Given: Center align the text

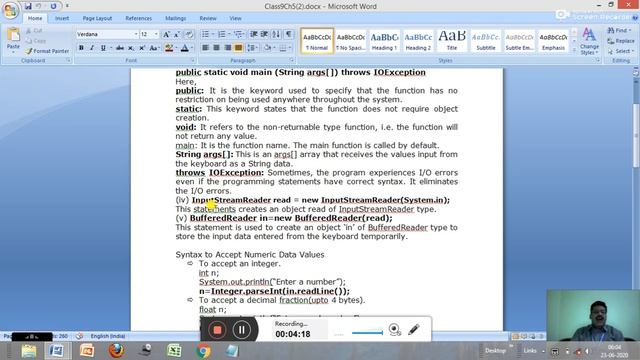Looking at the screenshot, I should pos(216,48).
